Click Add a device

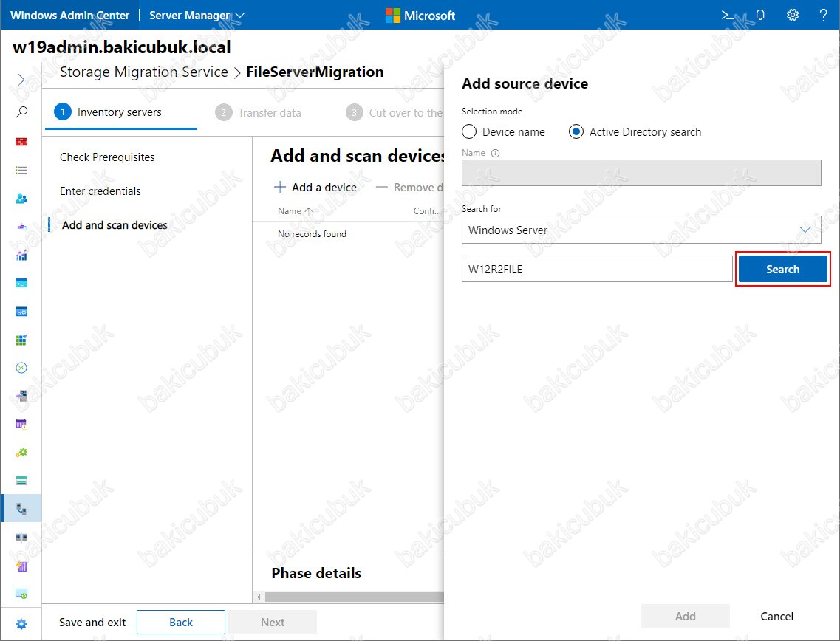pos(315,188)
